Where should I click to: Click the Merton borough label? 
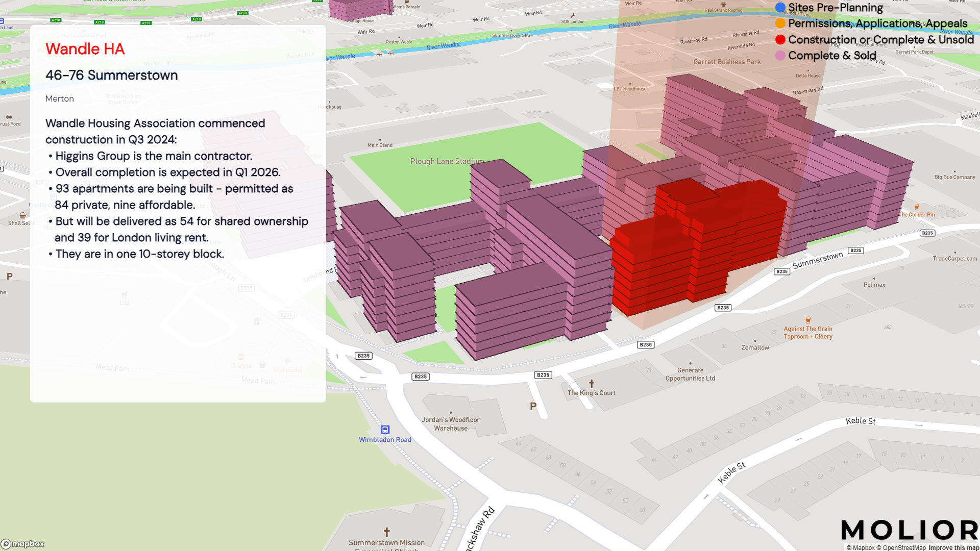point(60,98)
